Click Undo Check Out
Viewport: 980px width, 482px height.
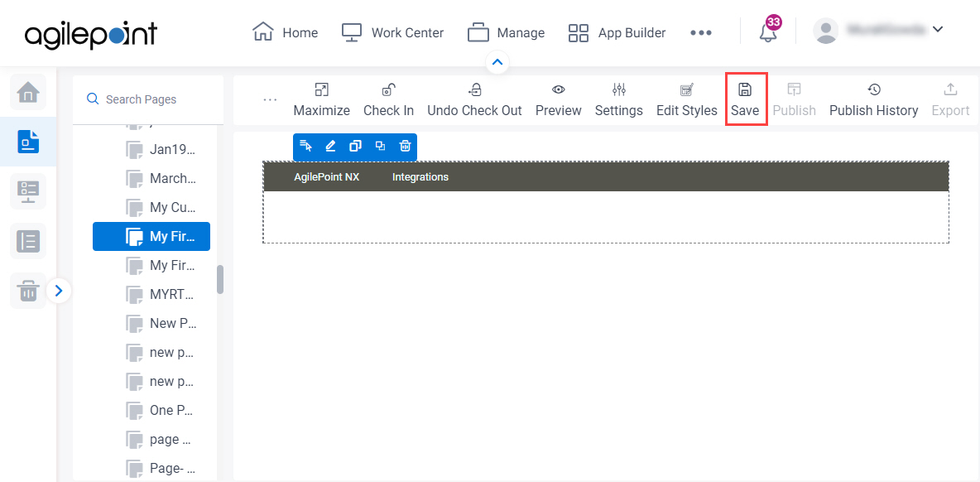(474, 100)
